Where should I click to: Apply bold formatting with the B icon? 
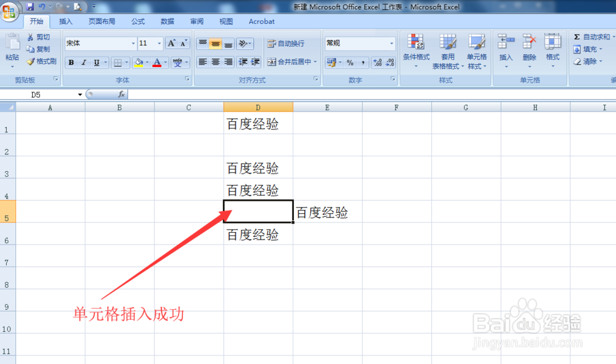tap(71, 62)
